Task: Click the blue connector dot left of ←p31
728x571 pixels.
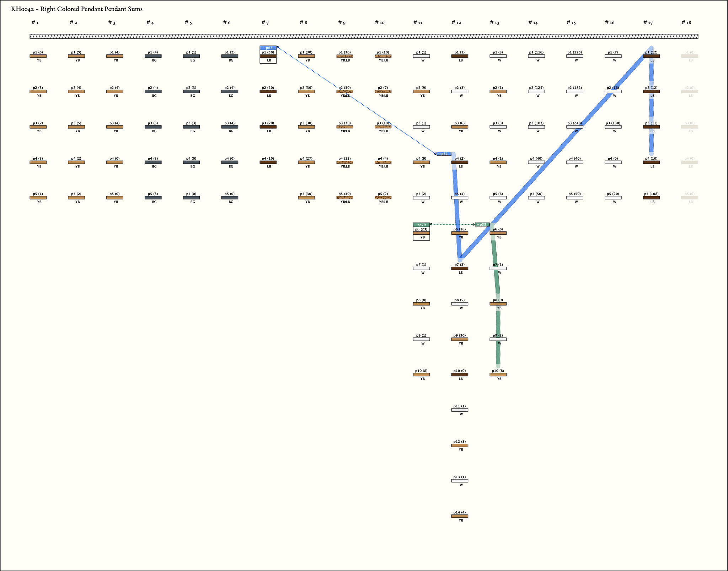Action: pyautogui.click(x=435, y=154)
